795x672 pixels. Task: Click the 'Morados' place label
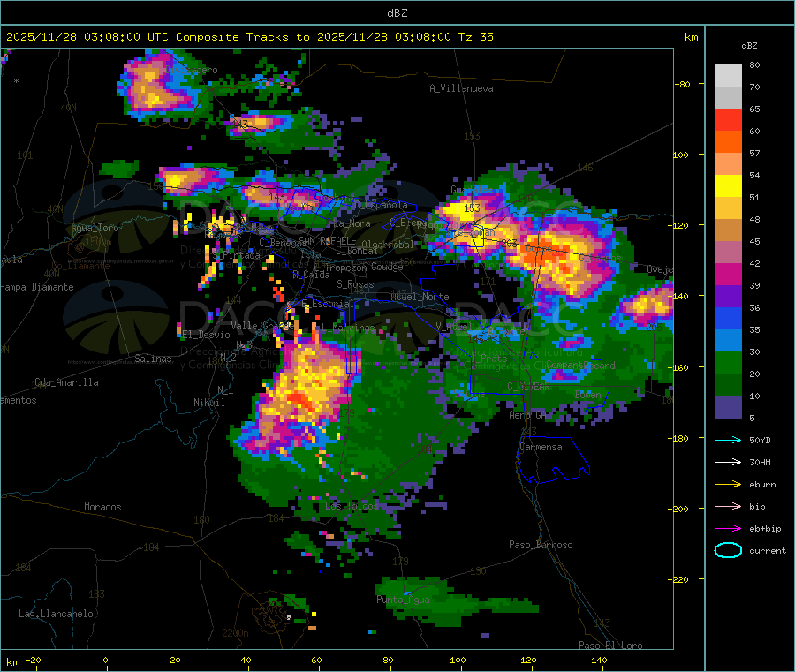[x=102, y=507]
